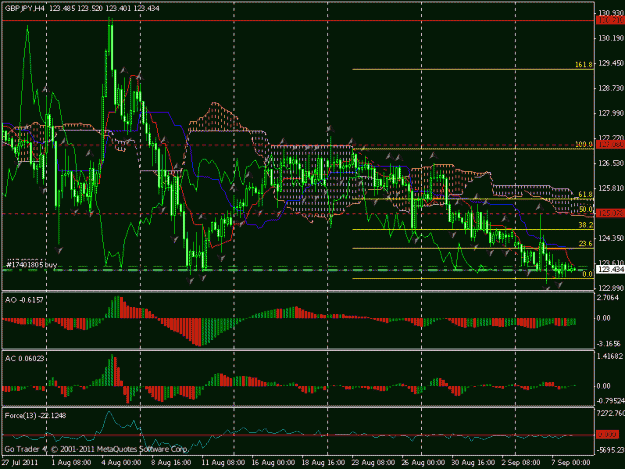The image size is (625, 469).
Task: Click the 7272.760 Force scale maximum
Action: point(610,413)
